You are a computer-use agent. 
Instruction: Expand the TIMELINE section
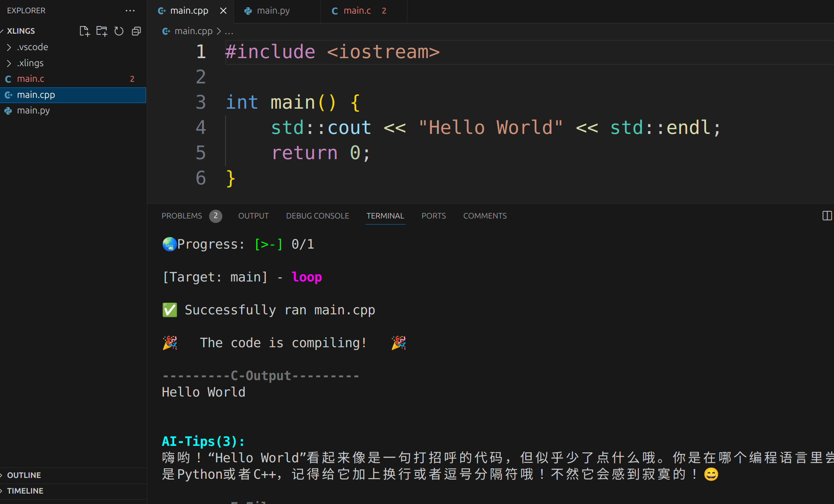coord(25,491)
